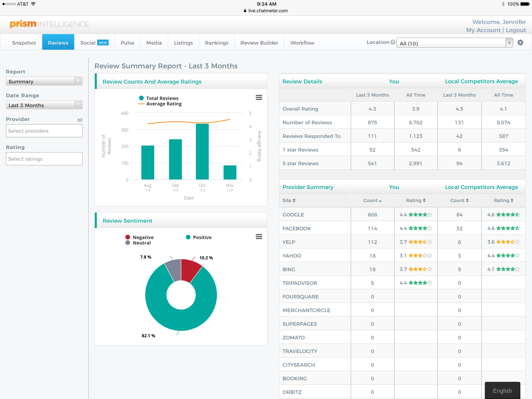Image resolution: width=532 pixels, height=399 pixels.
Task: Sort the Provider Summary by Site
Action: pyautogui.click(x=289, y=200)
